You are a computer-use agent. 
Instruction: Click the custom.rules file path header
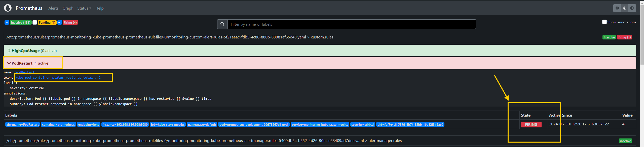[x=170, y=37]
